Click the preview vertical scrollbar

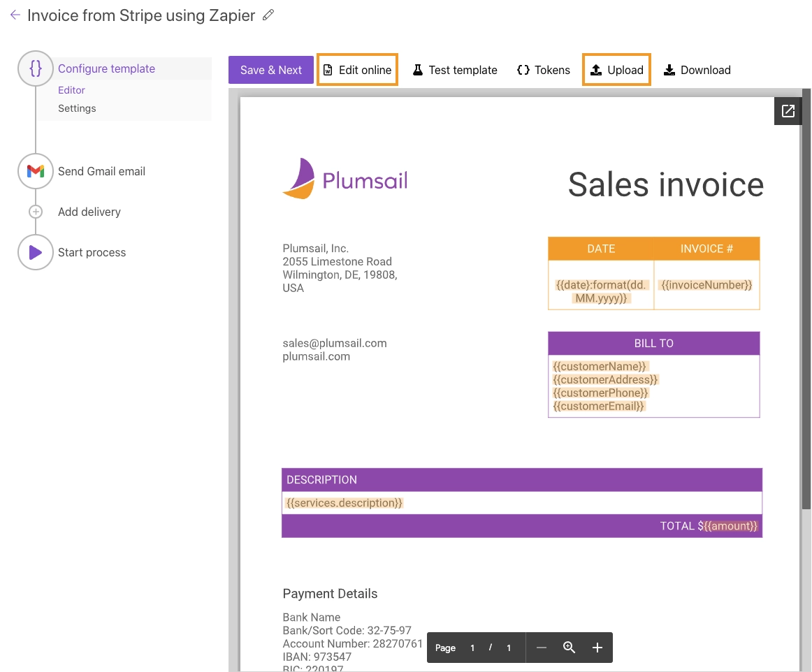[806, 299]
